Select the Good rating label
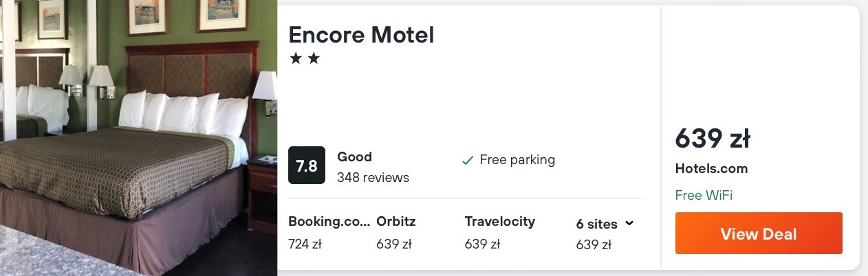 point(354,157)
